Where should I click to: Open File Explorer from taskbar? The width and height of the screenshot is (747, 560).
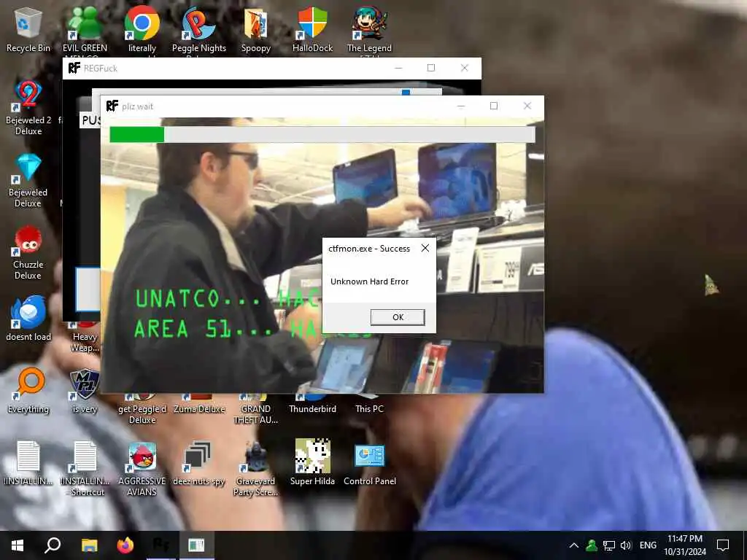click(89, 545)
